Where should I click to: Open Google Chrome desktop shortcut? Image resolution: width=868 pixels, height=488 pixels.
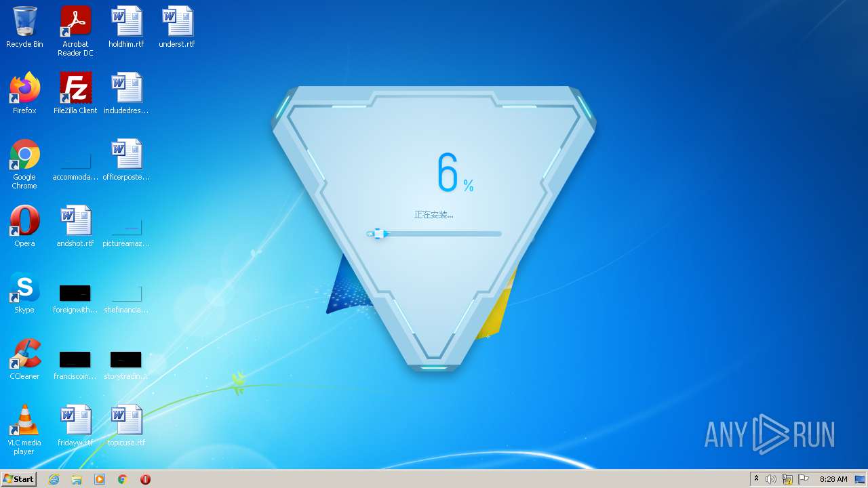pos(24,164)
